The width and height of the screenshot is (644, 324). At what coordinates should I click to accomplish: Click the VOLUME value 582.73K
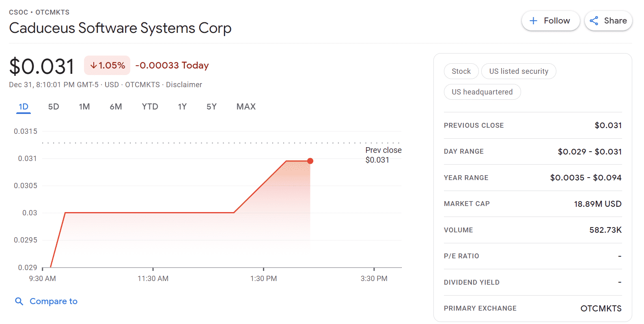605,230
